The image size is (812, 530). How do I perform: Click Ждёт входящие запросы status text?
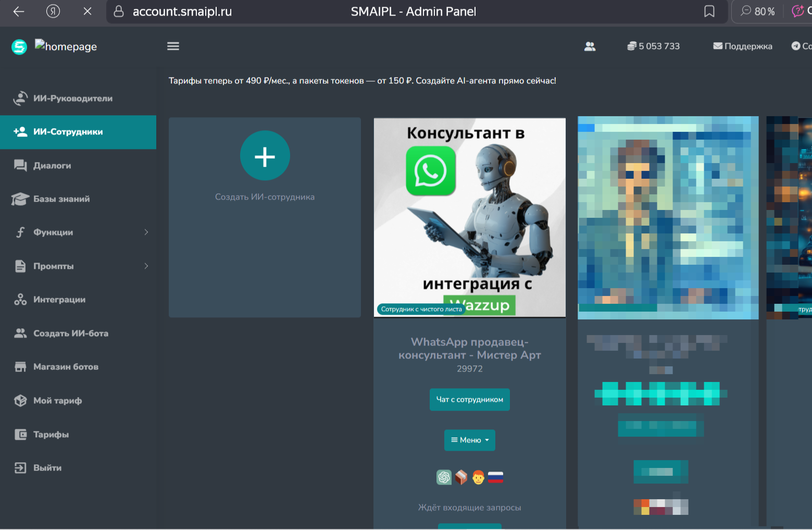[x=470, y=508]
